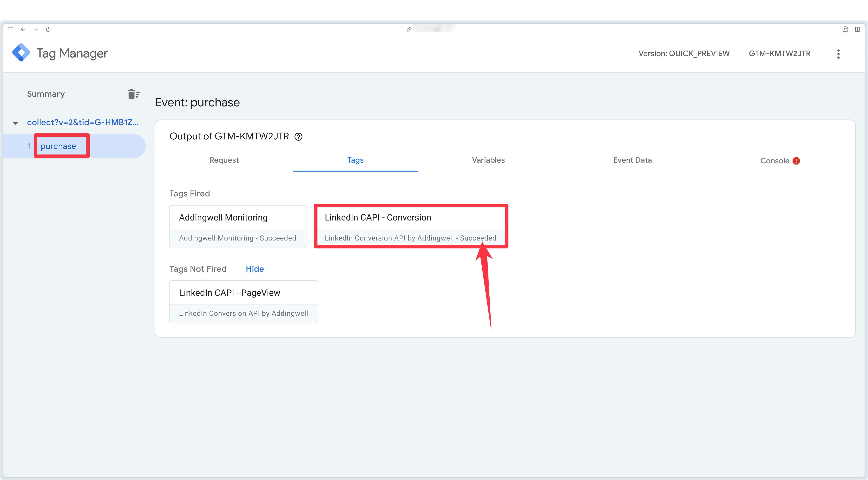
Task: Clear events with the trash list icon
Action: [x=134, y=94]
